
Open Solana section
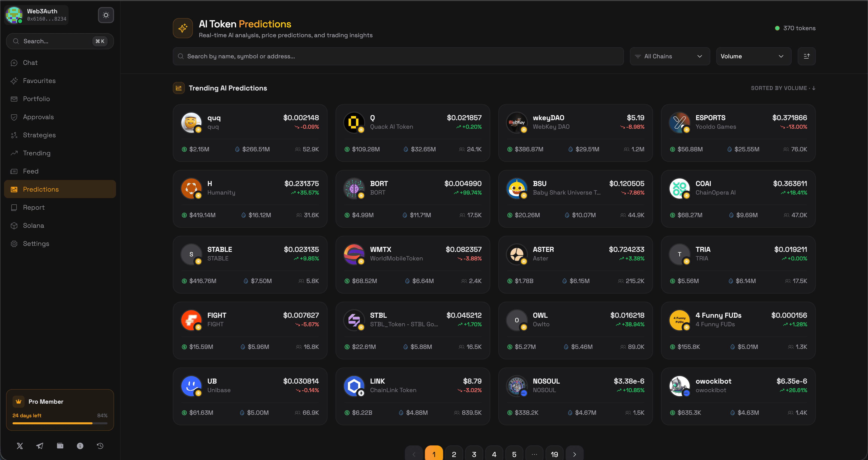60,226
